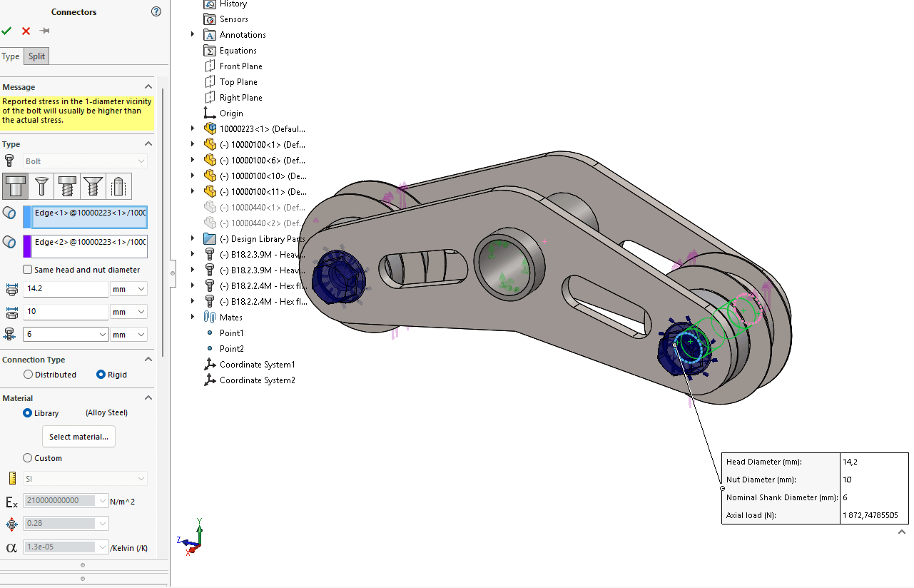
Task: Choose the standard screw bolt type icon
Action: point(67,186)
